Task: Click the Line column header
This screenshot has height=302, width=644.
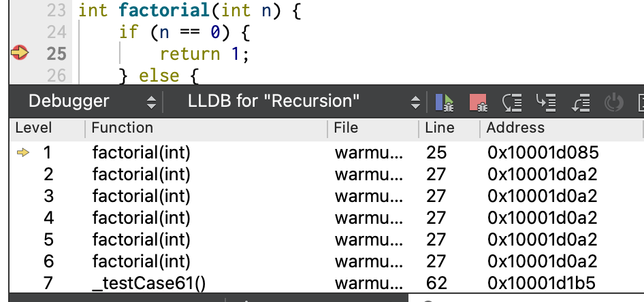Action: 440,128
